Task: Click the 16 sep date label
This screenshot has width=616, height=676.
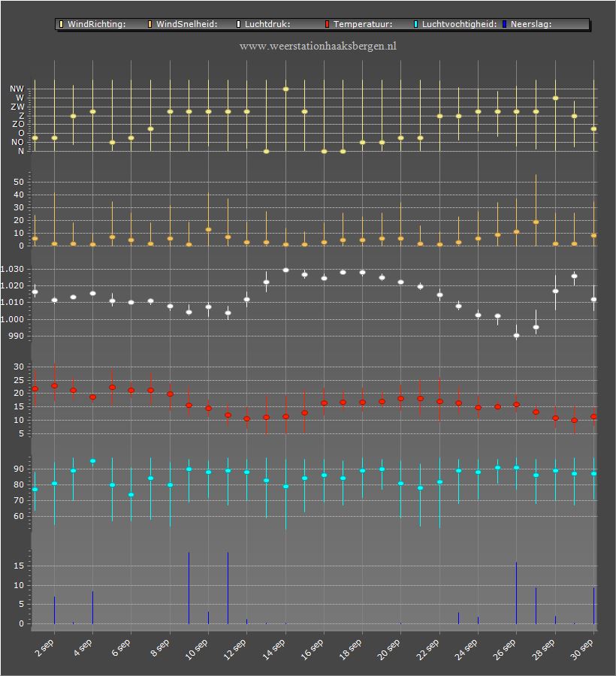Action: coord(312,649)
